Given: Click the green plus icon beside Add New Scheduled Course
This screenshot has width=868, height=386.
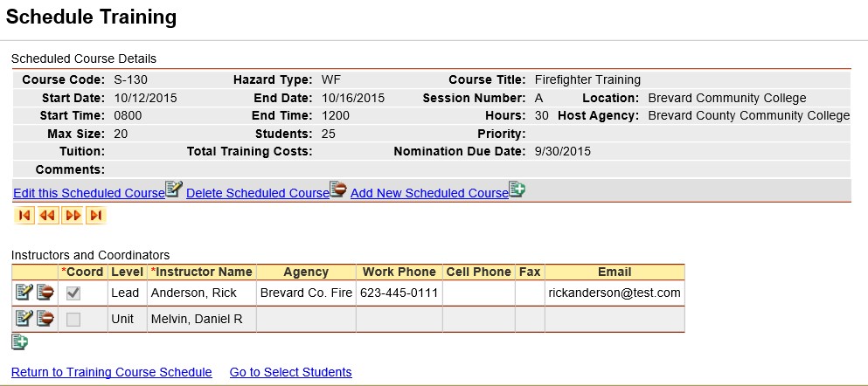Looking at the screenshot, I should (517, 190).
